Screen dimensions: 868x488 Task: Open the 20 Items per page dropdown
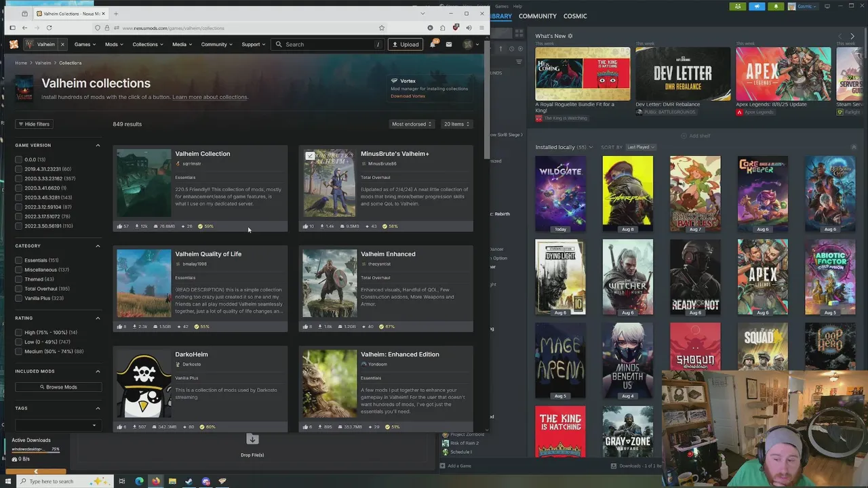point(456,124)
